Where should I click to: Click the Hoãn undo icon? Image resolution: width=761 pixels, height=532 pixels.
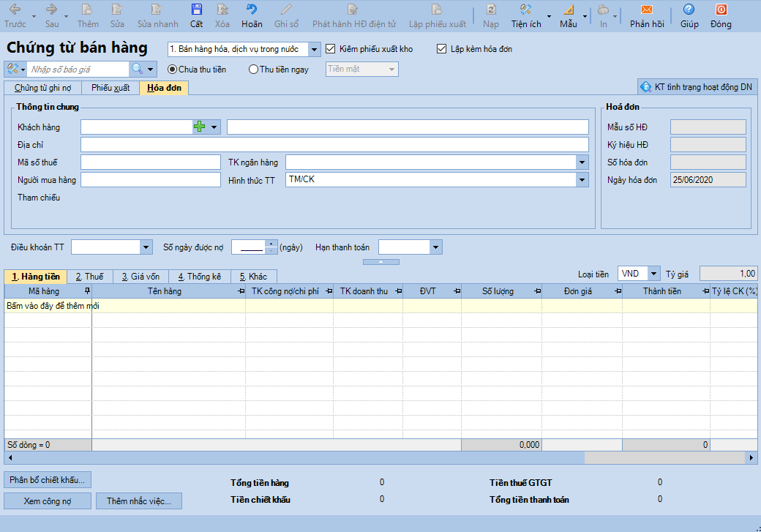pyautogui.click(x=252, y=10)
